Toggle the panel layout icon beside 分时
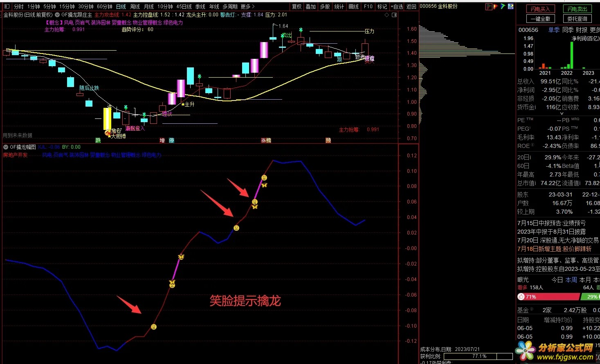Viewport: 600px width, 364px height. 7,7
